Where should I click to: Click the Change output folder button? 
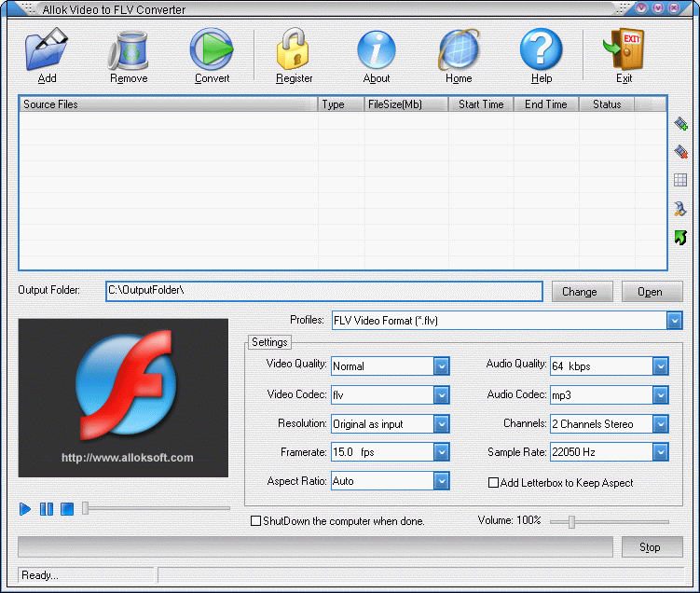coord(582,292)
